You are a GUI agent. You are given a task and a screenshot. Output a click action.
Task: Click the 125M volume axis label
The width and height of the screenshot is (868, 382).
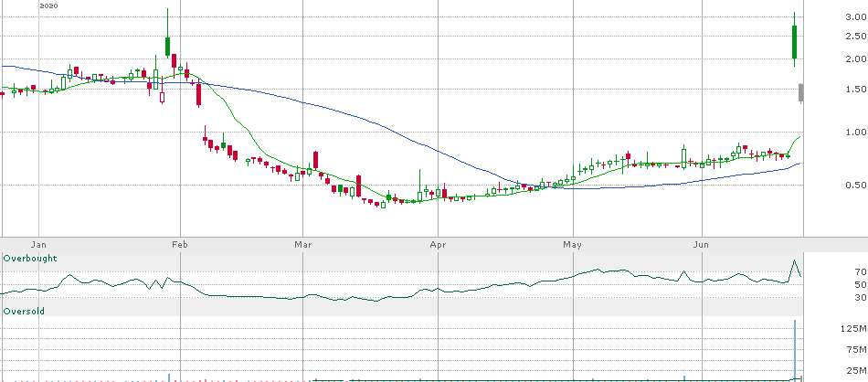click(855, 329)
